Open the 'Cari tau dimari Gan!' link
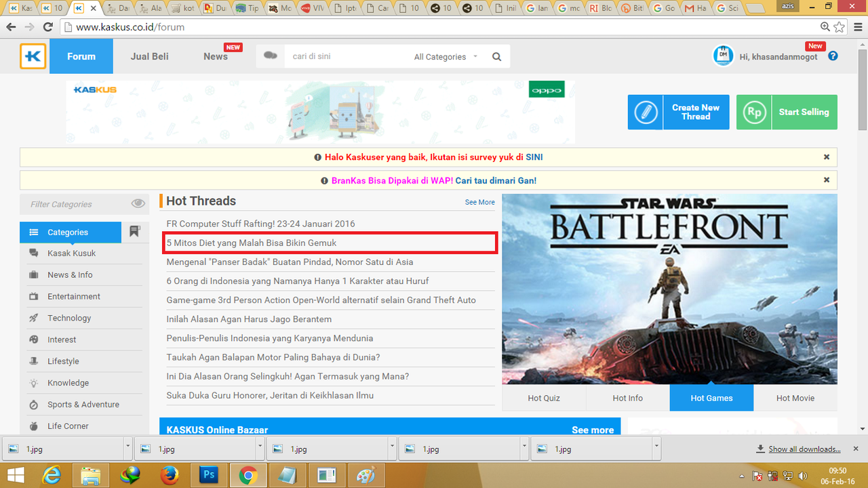This screenshot has width=868, height=488. tap(496, 180)
